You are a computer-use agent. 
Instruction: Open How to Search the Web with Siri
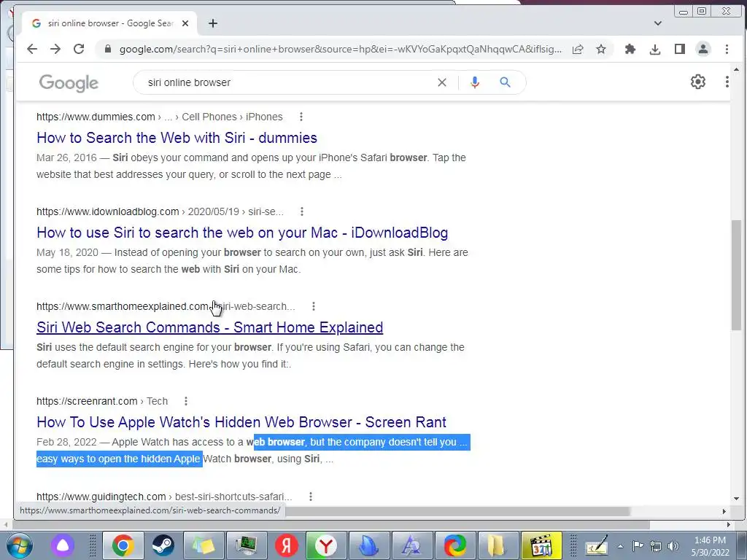coord(177,138)
